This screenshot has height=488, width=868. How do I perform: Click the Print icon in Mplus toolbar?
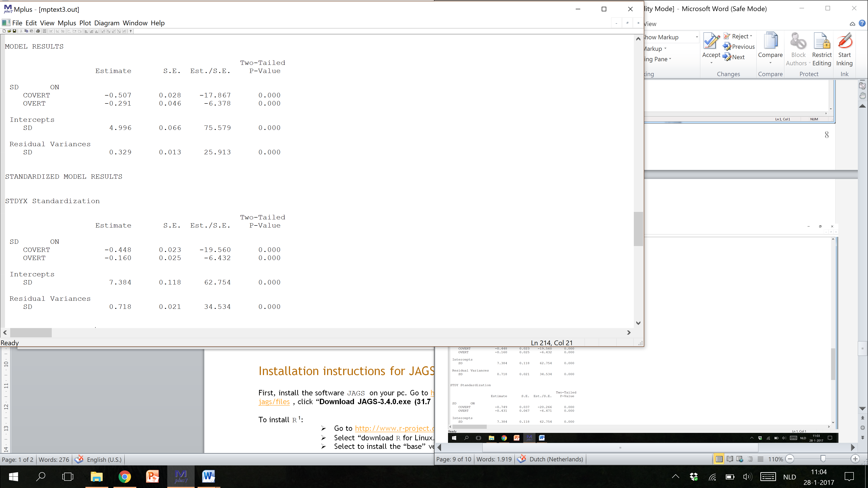[38, 31]
